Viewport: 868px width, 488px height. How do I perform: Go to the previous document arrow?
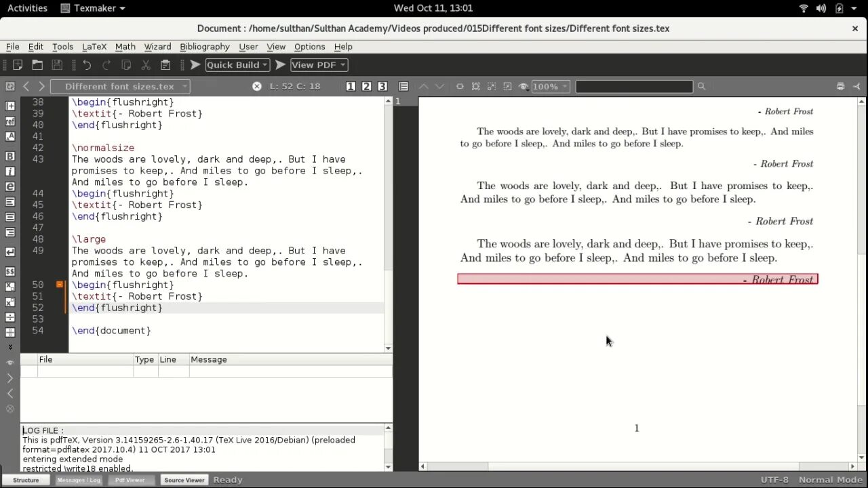pyautogui.click(x=26, y=86)
